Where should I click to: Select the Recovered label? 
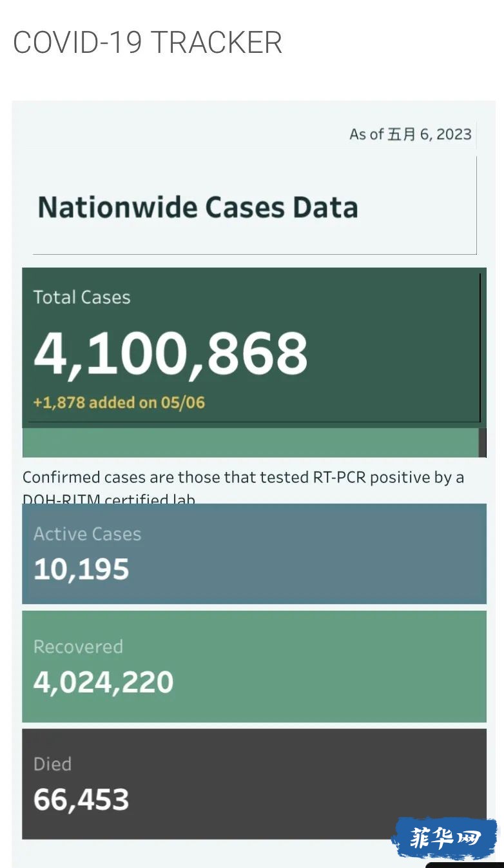click(78, 647)
